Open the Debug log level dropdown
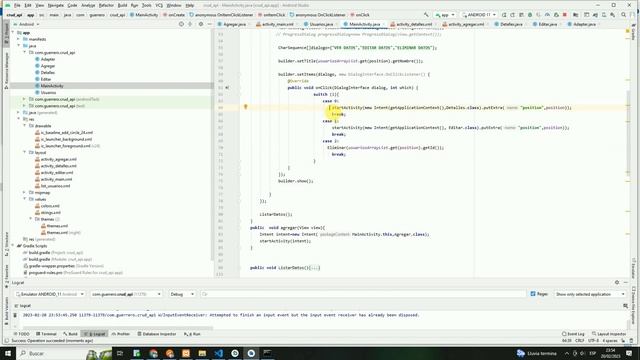640x360 pixels. click(182, 294)
